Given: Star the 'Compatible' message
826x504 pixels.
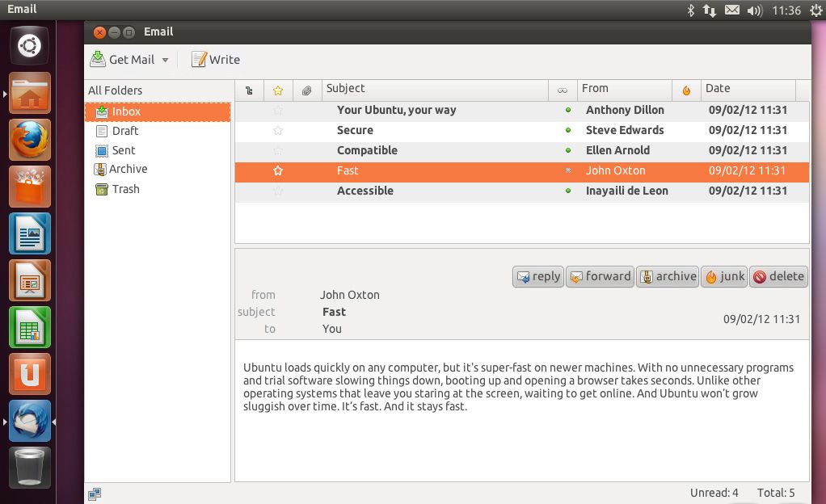Looking at the screenshot, I should (278, 150).
